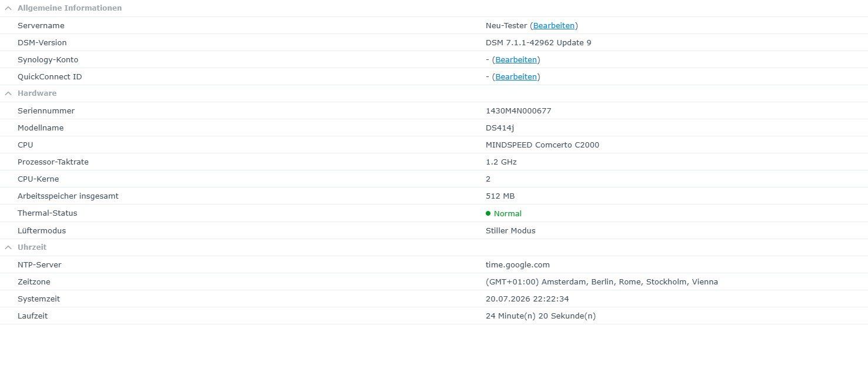868x372 pixels.
Task: Select the Modellname label
Action: click(41, 128)
